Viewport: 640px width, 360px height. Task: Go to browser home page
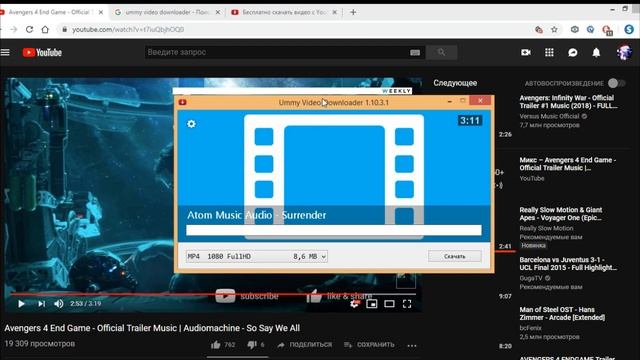point(45,29)
